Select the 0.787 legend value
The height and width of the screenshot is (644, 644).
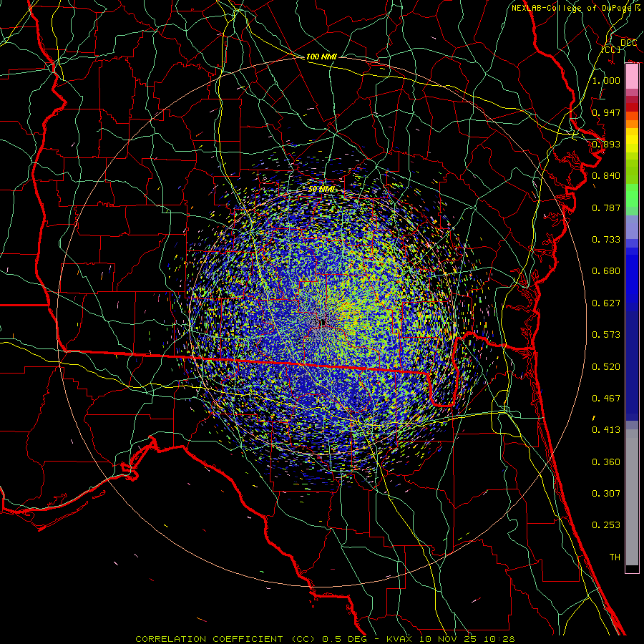[606, 208]
